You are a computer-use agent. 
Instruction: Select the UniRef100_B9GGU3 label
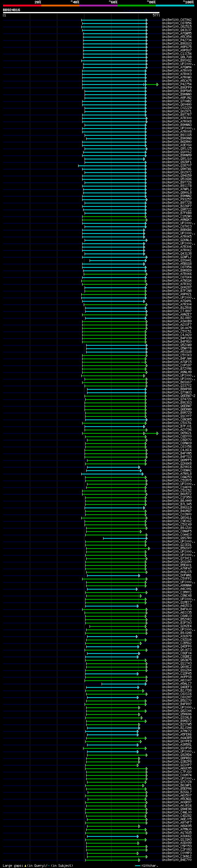(x=177, y=43)
